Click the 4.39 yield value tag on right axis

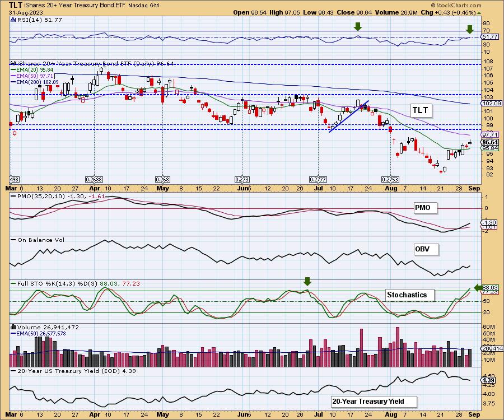click(489, 380)
